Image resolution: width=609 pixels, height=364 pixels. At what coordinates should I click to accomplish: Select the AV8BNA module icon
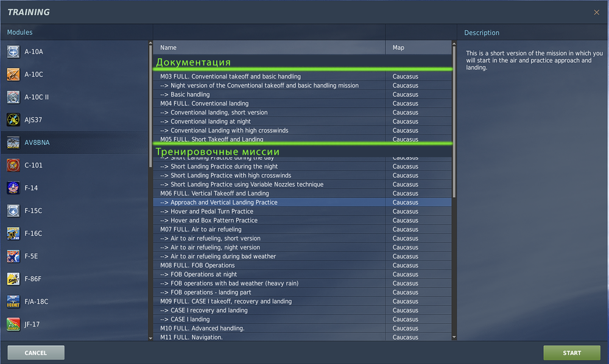(x=13, y=142)
